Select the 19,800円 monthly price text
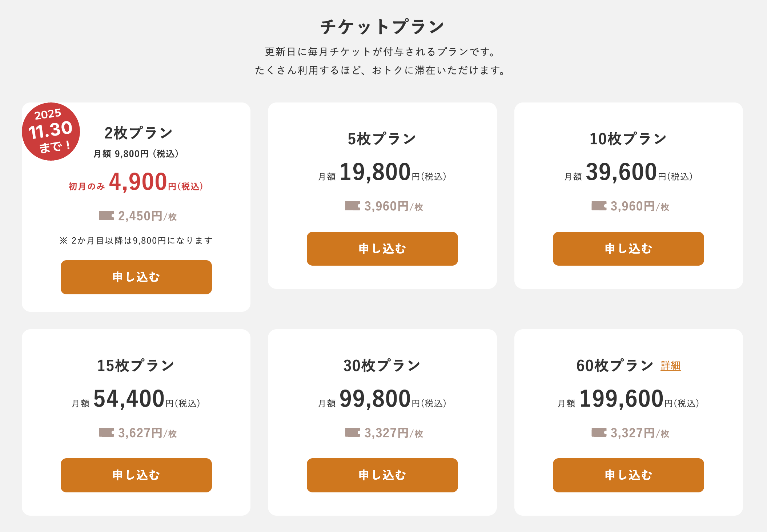 (375, 172)
